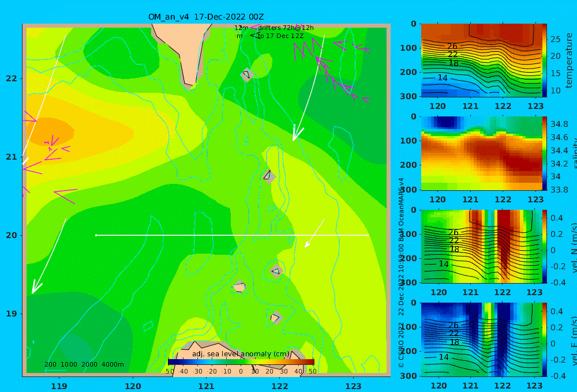Viewport: 577px width, 392px height.
Task: Click the 121 longitude label under the salinity plot
Action: [x=470, y=199]
